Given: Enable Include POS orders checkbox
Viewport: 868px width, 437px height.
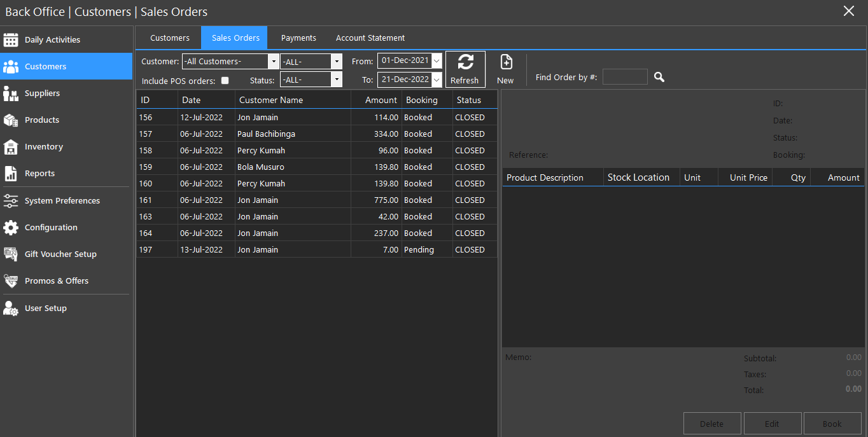Looking at the screenshot, I should coord(225,81).
